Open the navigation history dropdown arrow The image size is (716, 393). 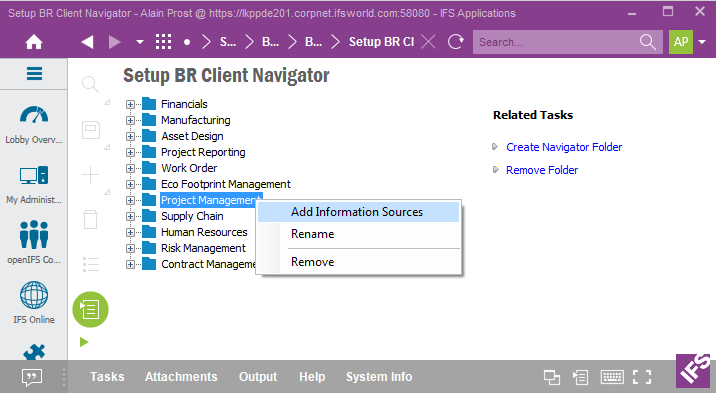[140, 42]
